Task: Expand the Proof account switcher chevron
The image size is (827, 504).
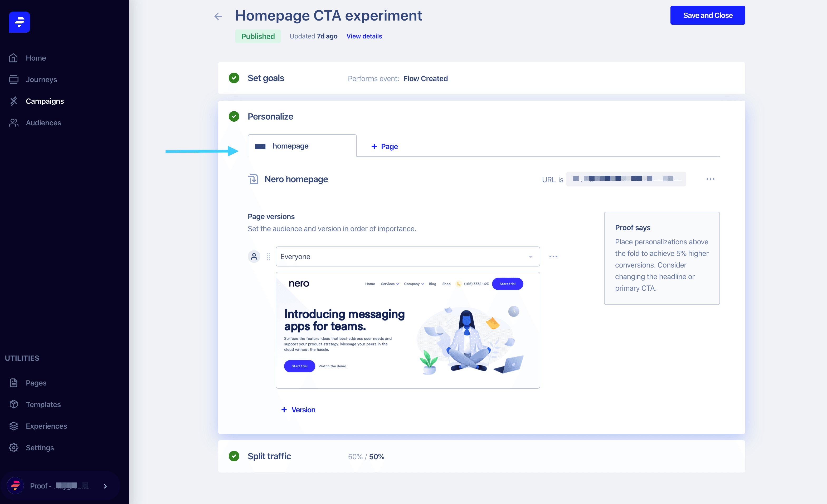Action: (x=105, y=486)
